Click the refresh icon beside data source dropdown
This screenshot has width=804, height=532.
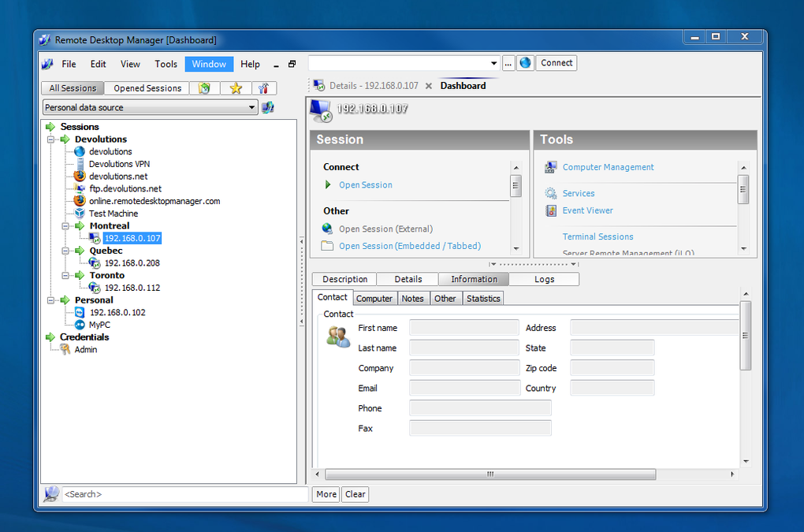click(267, 106)
